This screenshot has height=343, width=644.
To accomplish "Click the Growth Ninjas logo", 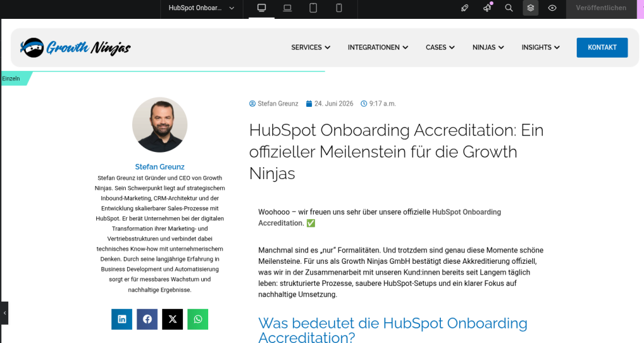I will tap(75, 48).
